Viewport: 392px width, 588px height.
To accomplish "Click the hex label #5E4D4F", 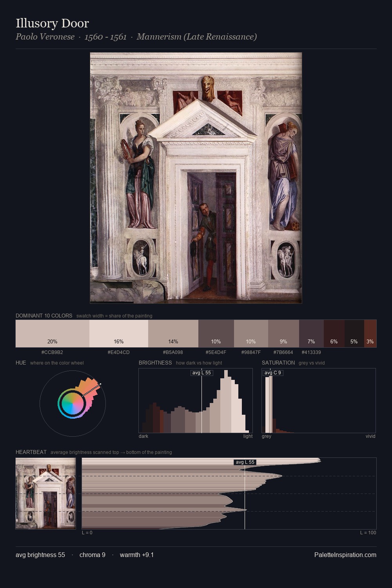I will tap(216, 352).
